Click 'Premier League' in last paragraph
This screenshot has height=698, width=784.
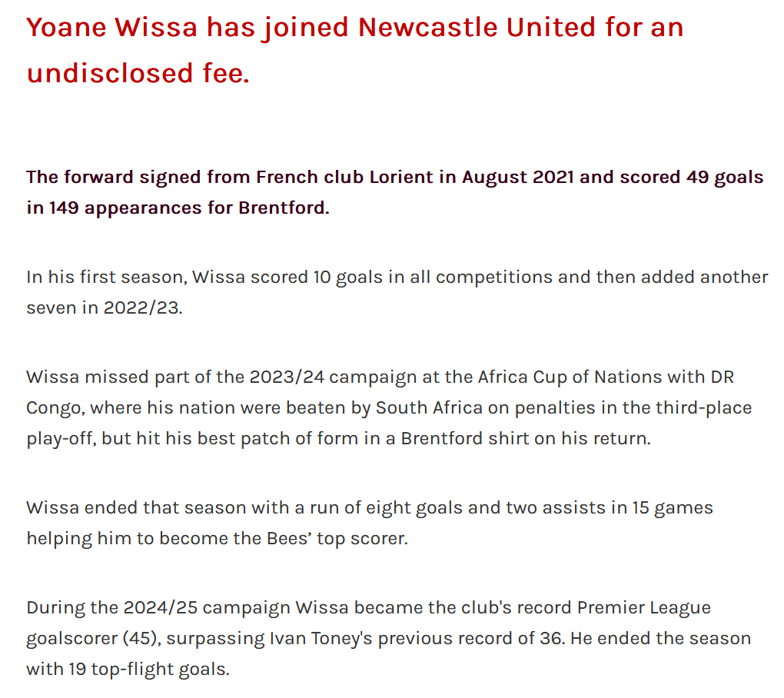[644, 608]
